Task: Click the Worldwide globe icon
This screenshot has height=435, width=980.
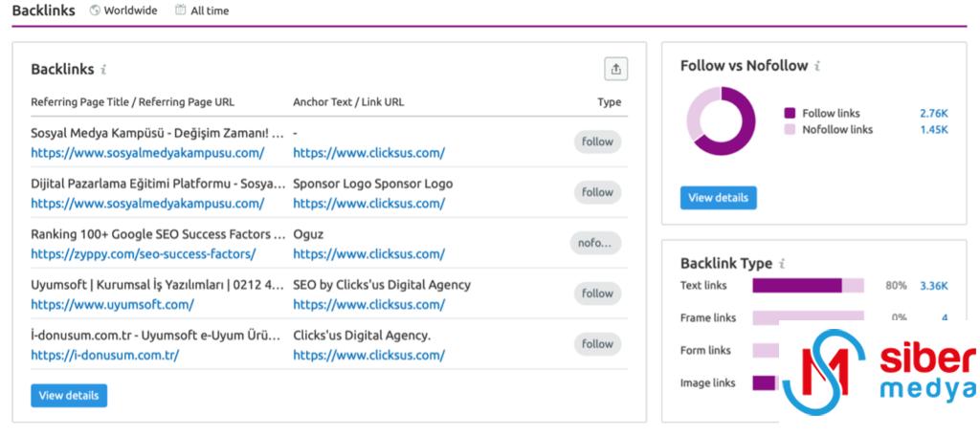Action: pos(95,11)
